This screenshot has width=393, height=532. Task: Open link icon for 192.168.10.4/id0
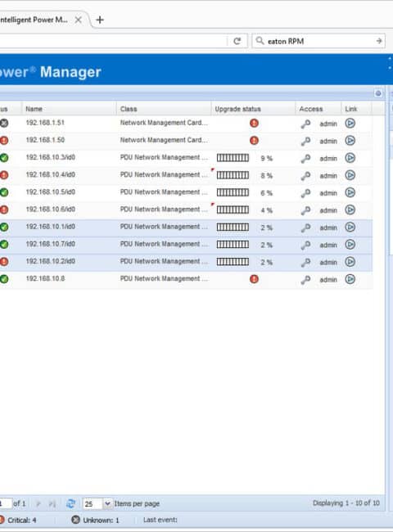coord(350,175)
